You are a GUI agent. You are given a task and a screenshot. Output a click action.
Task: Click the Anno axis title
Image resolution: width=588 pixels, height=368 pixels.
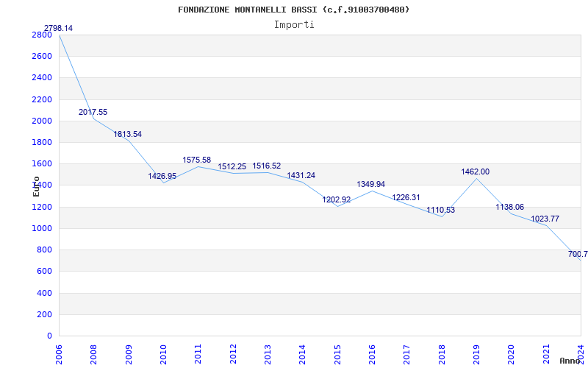(x=570, y=361)
